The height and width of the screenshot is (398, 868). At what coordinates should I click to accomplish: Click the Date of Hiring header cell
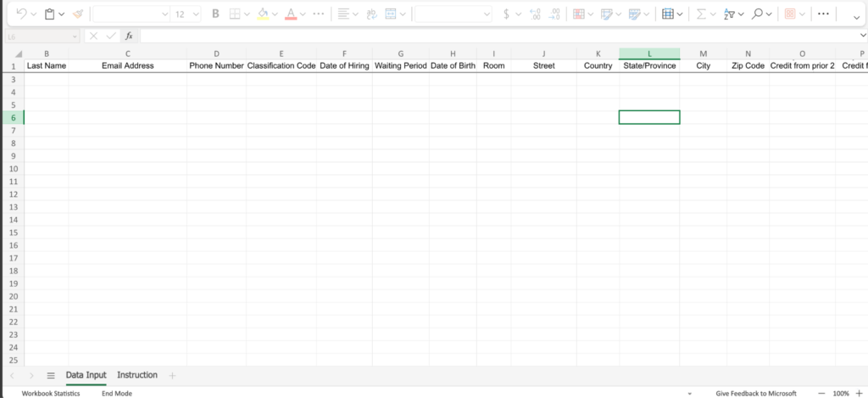coord(344,65)
